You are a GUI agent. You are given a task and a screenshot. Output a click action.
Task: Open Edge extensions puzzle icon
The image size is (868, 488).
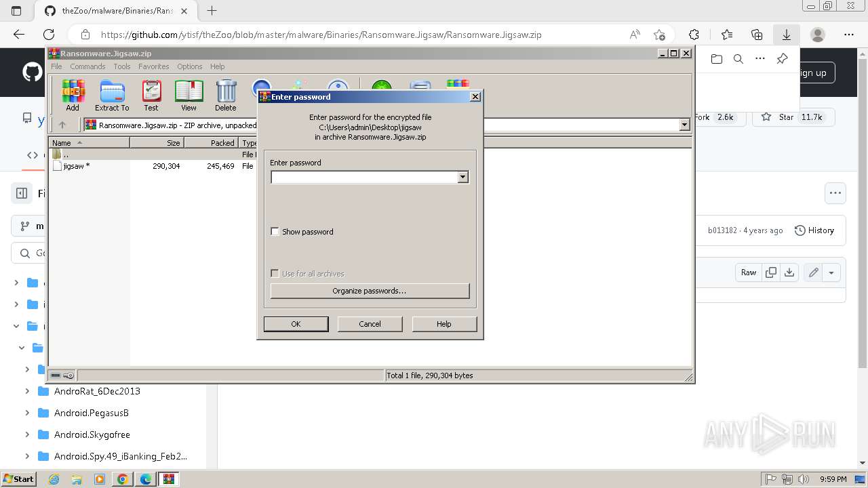(x=694, y=35)
